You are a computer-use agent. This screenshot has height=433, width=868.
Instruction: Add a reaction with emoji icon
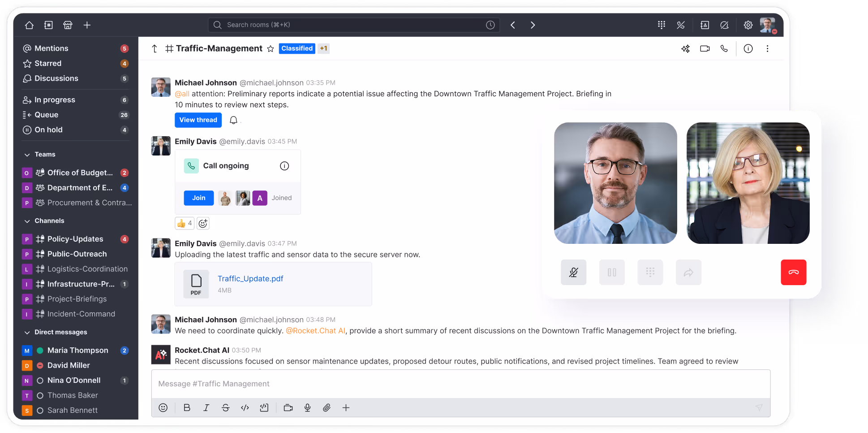(203, 223)
